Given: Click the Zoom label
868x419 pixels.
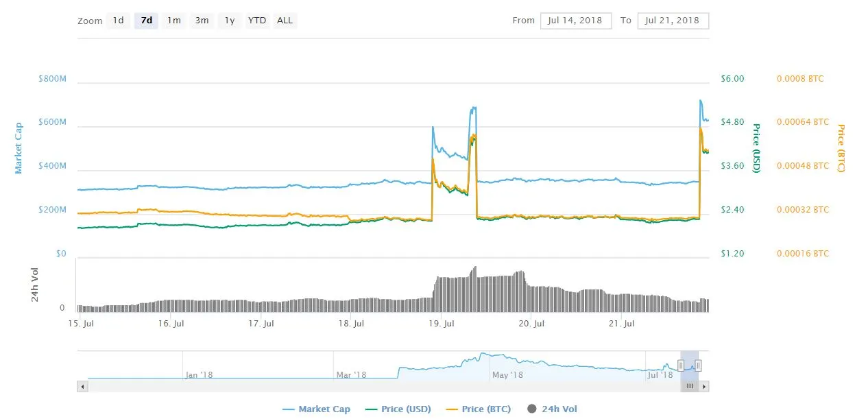Looking at the screenshot, I should click(90, 21).
